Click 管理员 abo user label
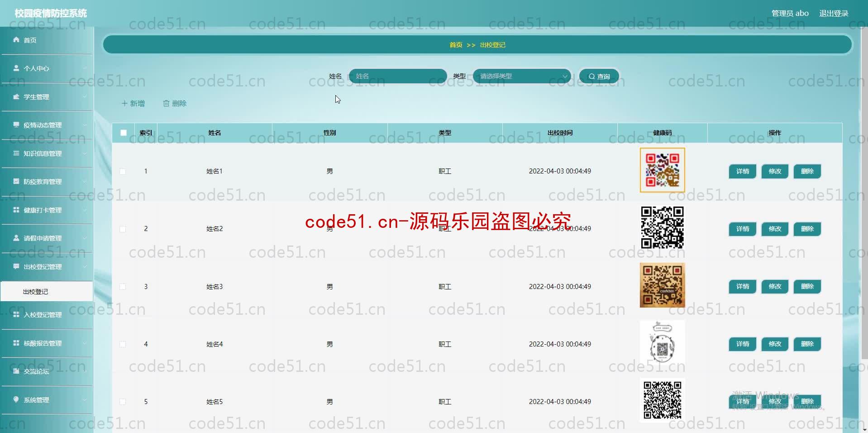 (x=790, y=13)
